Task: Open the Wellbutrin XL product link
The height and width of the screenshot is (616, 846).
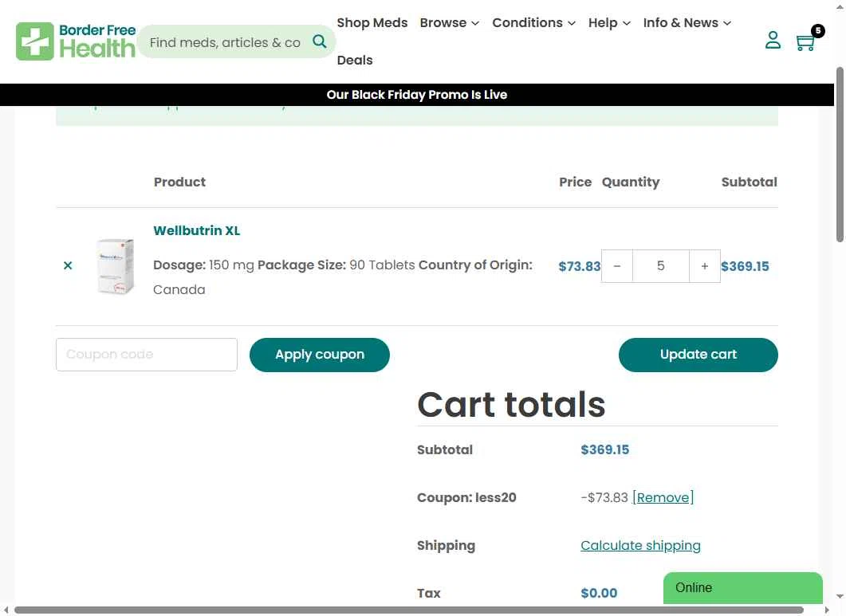Action: point(196,231)
